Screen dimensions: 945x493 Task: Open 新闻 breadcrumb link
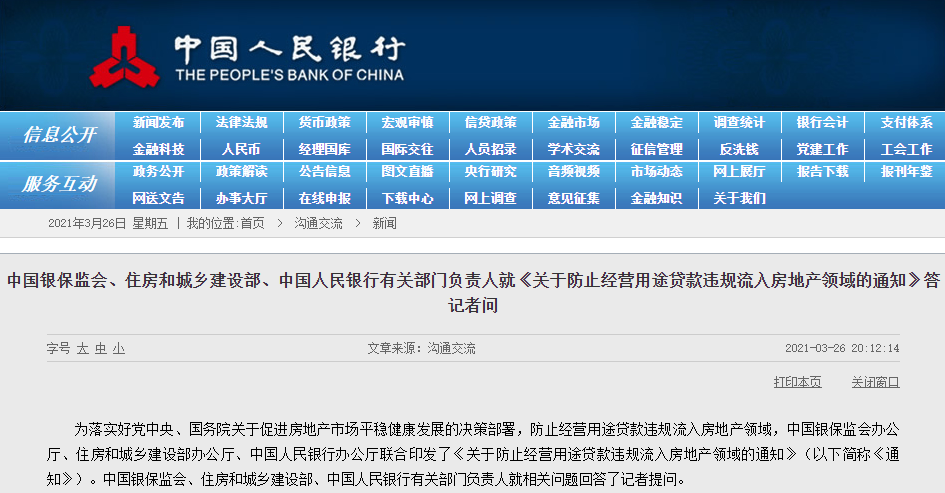point(385,224)
